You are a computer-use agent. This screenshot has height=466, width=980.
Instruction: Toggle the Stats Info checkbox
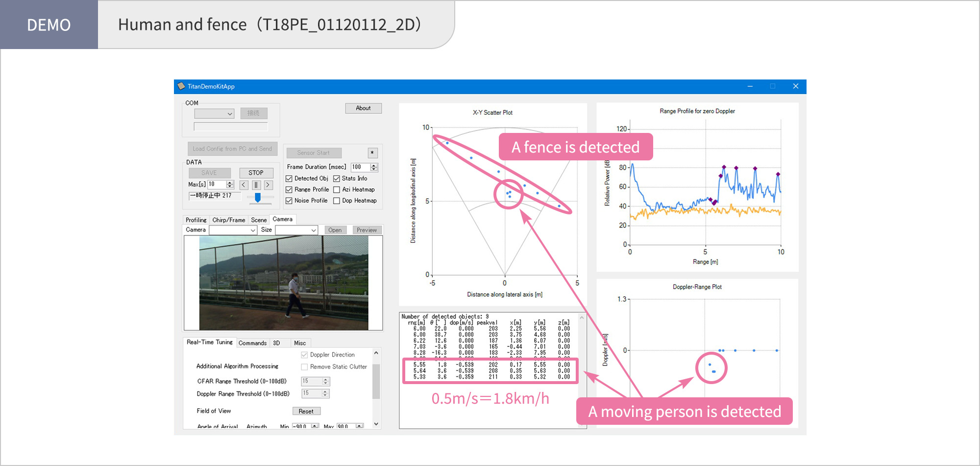point(337,179)
